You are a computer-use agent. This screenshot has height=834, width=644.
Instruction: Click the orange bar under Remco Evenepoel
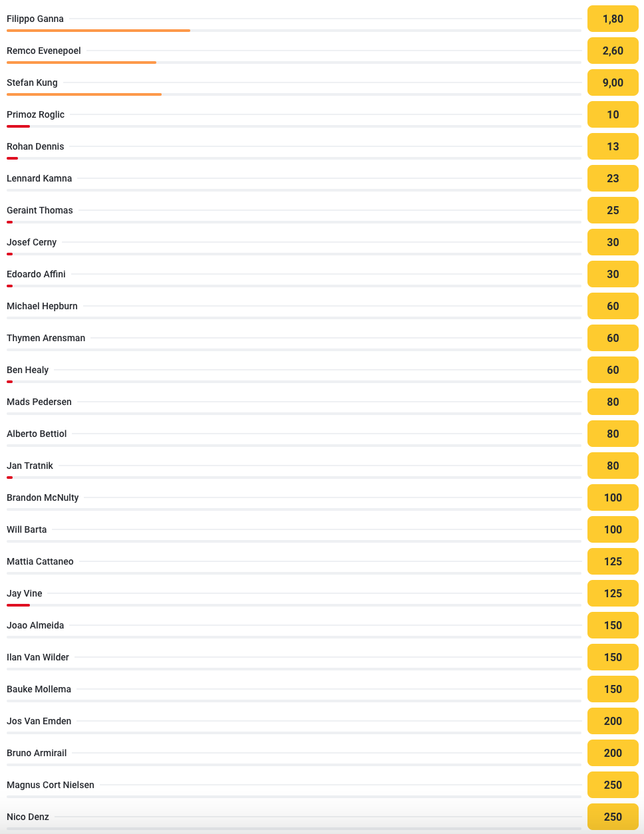81,63
